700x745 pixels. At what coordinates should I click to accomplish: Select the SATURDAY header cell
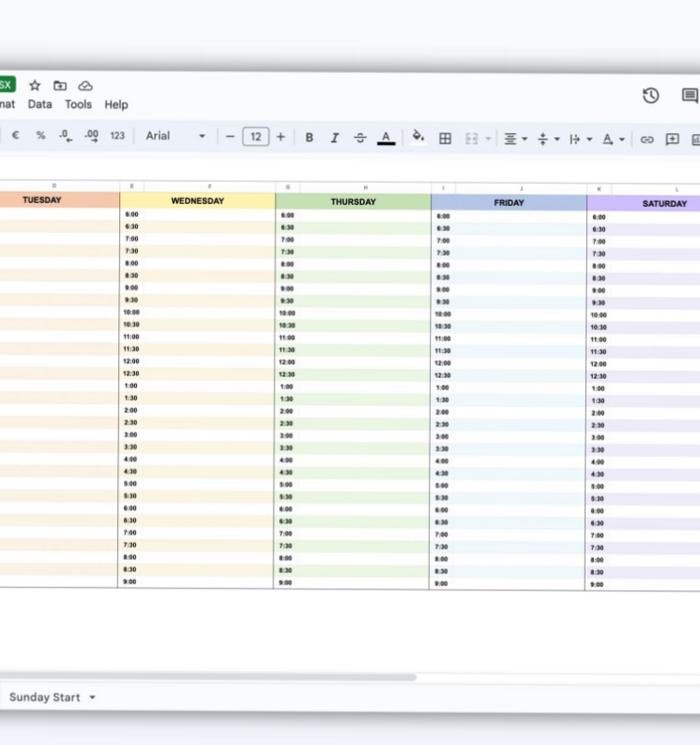tap(644, 204)
